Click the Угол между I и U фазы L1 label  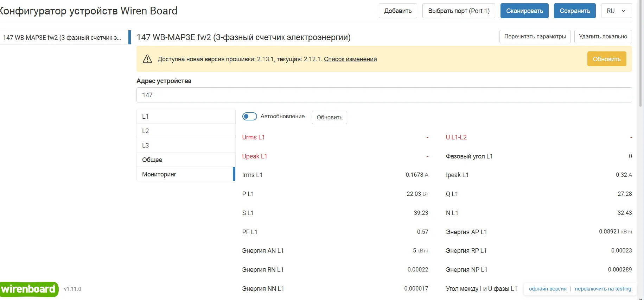(482, 289)
